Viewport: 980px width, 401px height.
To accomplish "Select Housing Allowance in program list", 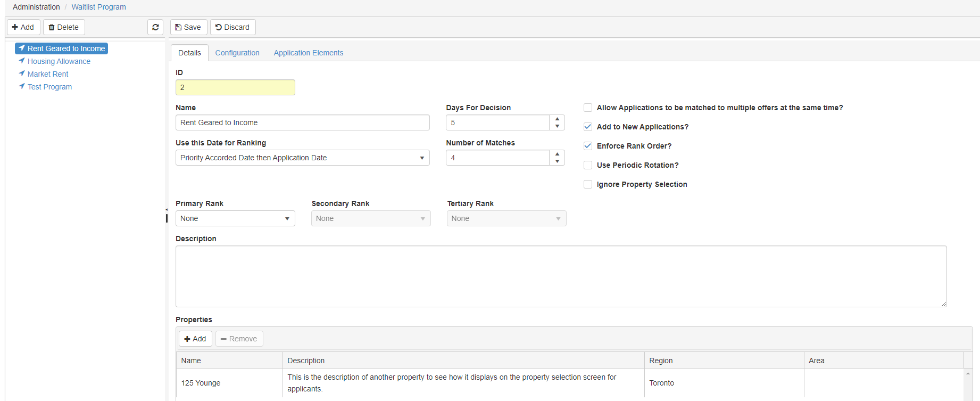I will point(59,61).
